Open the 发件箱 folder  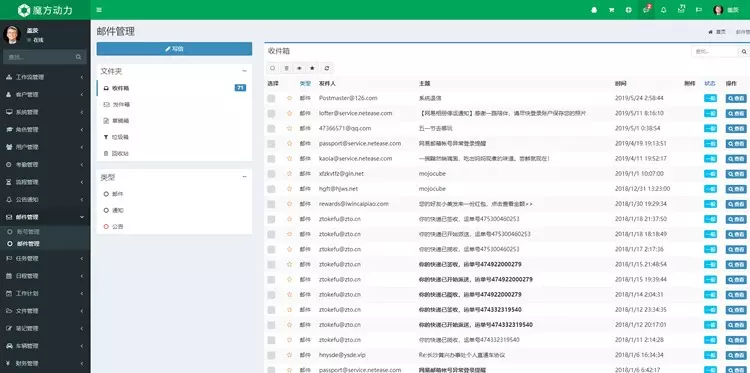pos(174,104)
